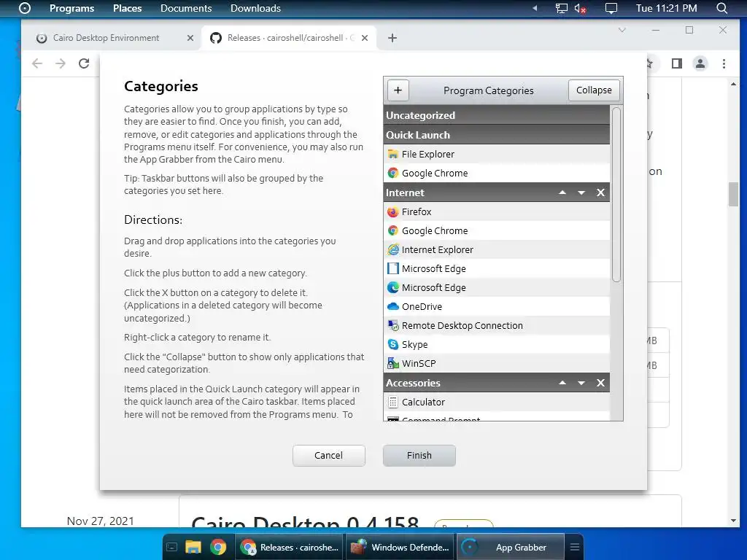Click the desktop icon on Cairo taskbar

tap(172, 547)
